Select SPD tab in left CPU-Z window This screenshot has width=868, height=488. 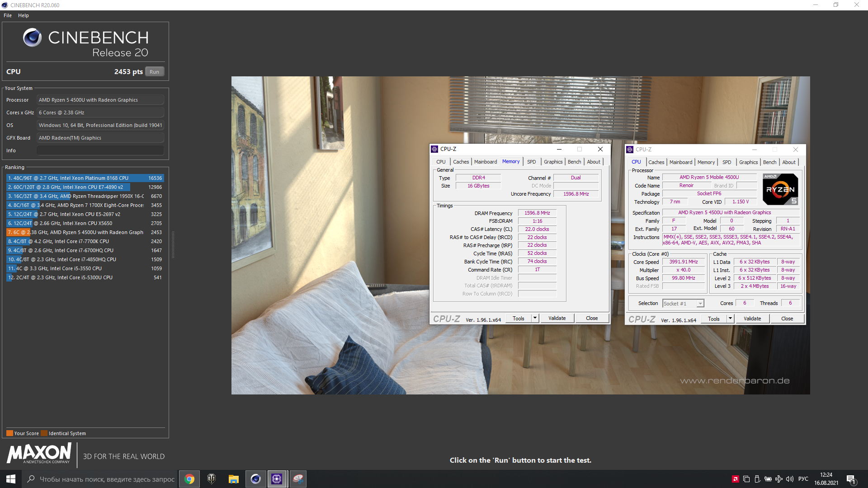coord(531,162)
